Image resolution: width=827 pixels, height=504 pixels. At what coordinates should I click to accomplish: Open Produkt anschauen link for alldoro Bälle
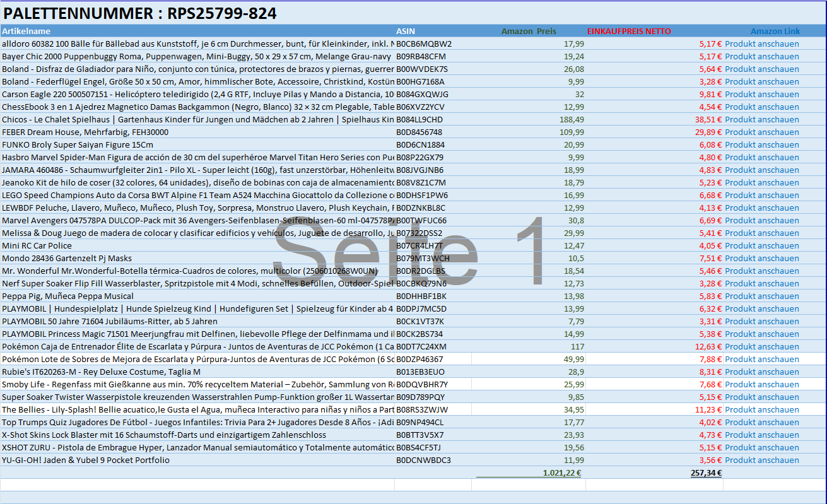coord(761,44)
